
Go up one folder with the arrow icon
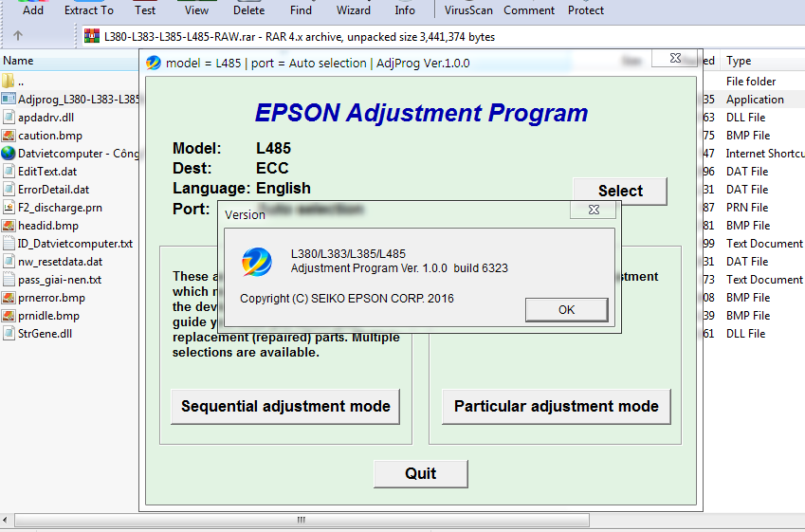[18, 35]
